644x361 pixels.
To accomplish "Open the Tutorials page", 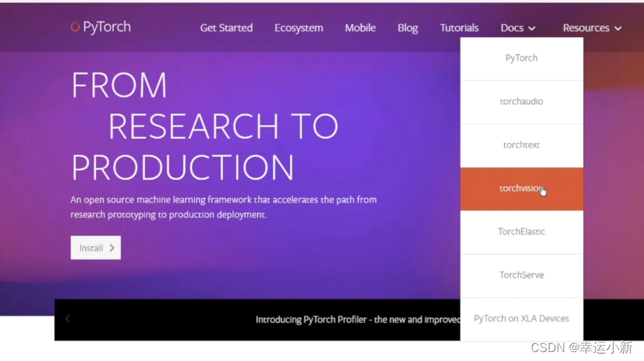I will [x=459, y=28].
